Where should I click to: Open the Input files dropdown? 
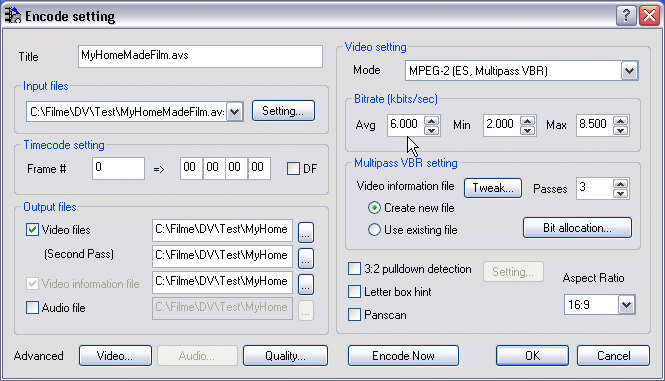click(235, 112)
